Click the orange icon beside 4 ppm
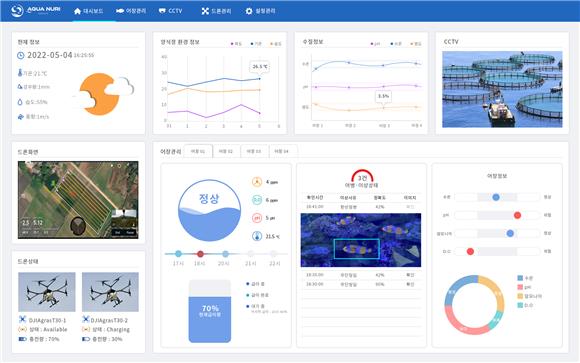Image resolution: width=580 pixels, height=363 pixels. point(257,182)
